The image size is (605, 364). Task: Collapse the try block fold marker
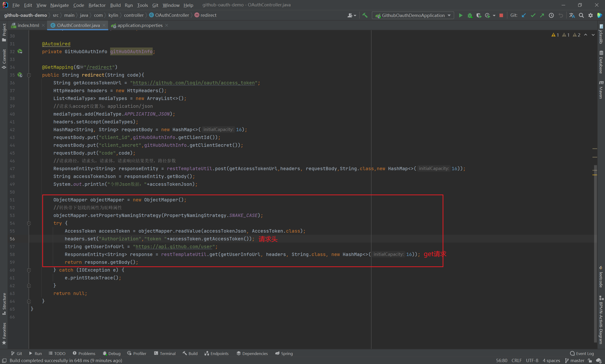tap(29, 223)
